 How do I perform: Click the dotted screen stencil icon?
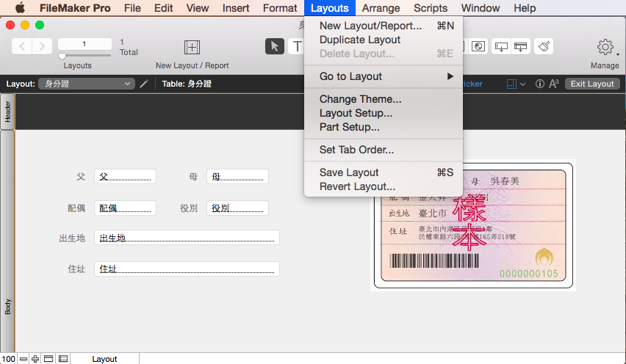click(x=511, y=84)
